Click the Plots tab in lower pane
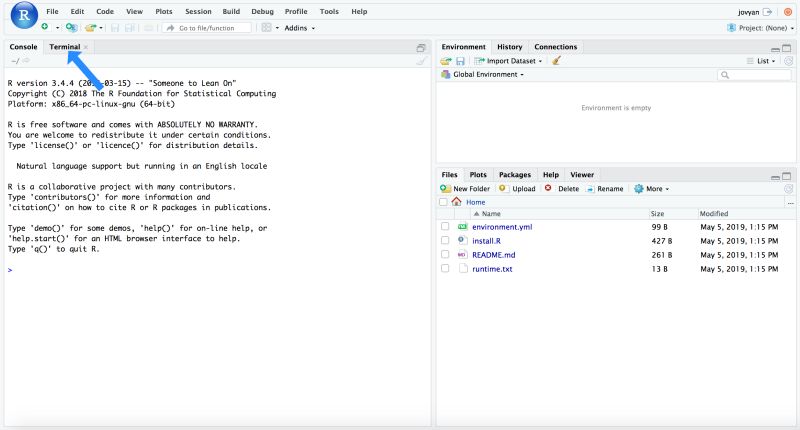This screenshot has width=800, height=430. 478,174
